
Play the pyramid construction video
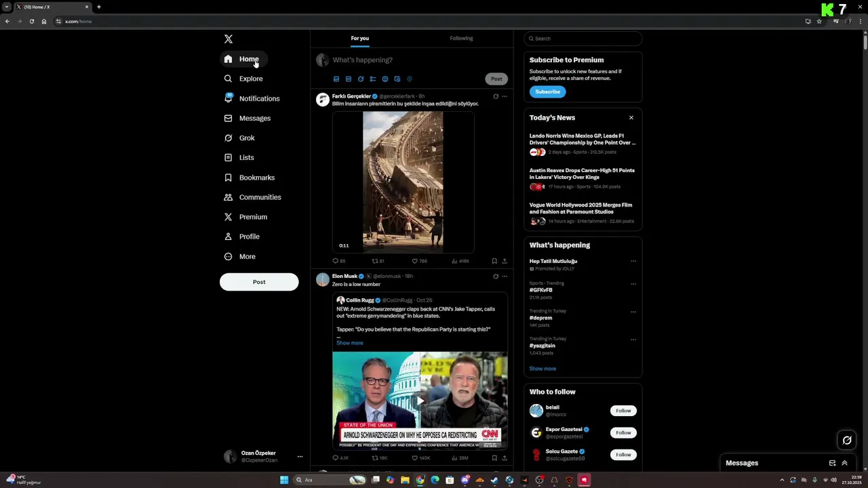(403, 182)
